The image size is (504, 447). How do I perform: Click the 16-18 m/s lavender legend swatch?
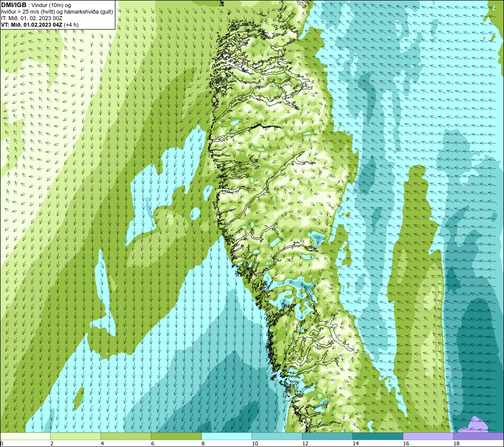(428, 436)
